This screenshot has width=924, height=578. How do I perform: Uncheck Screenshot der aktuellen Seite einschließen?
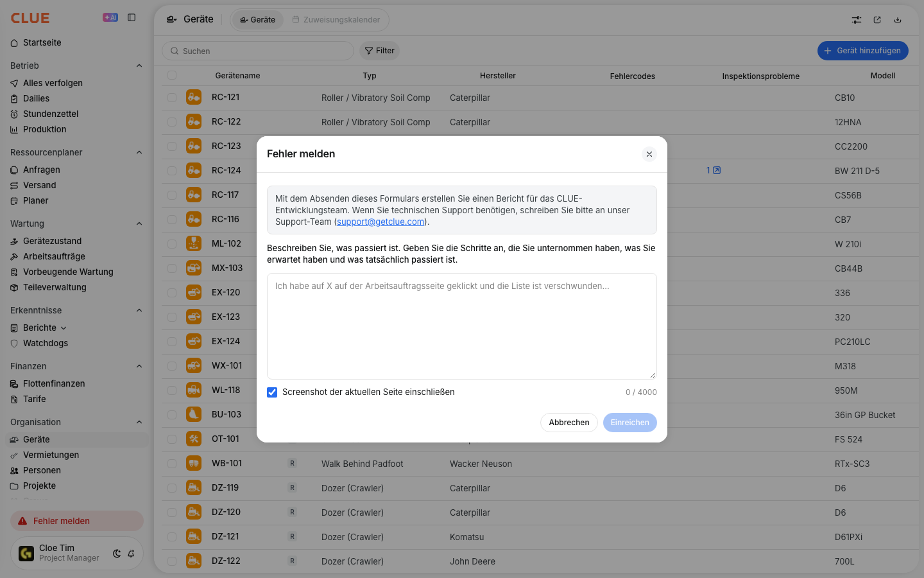click(x=272, y=392)
